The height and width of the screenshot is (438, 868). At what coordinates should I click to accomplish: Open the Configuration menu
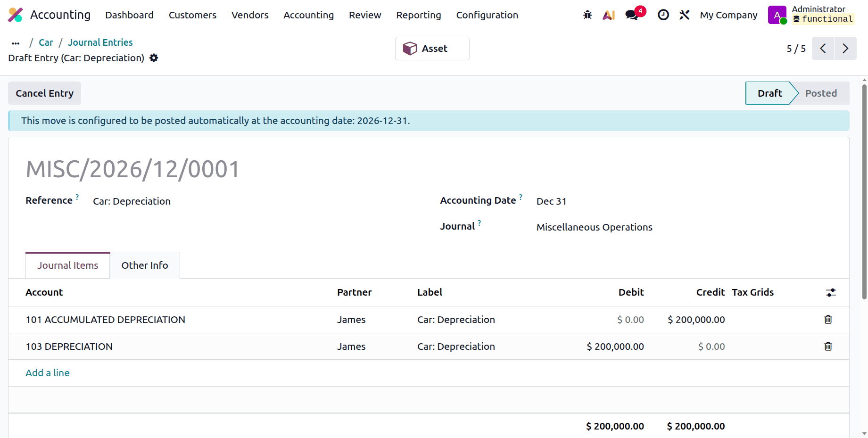487,15
